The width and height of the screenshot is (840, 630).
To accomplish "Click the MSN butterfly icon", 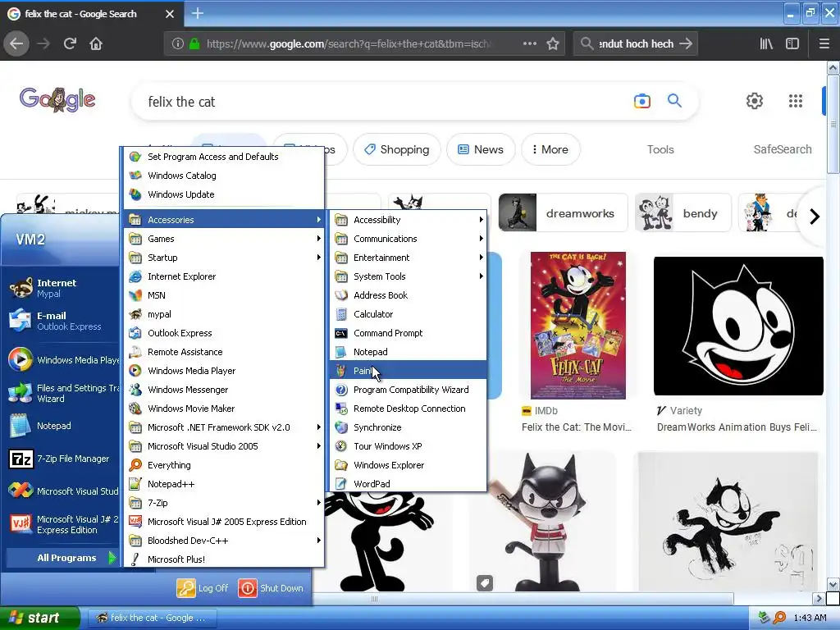I will point(135,295).
